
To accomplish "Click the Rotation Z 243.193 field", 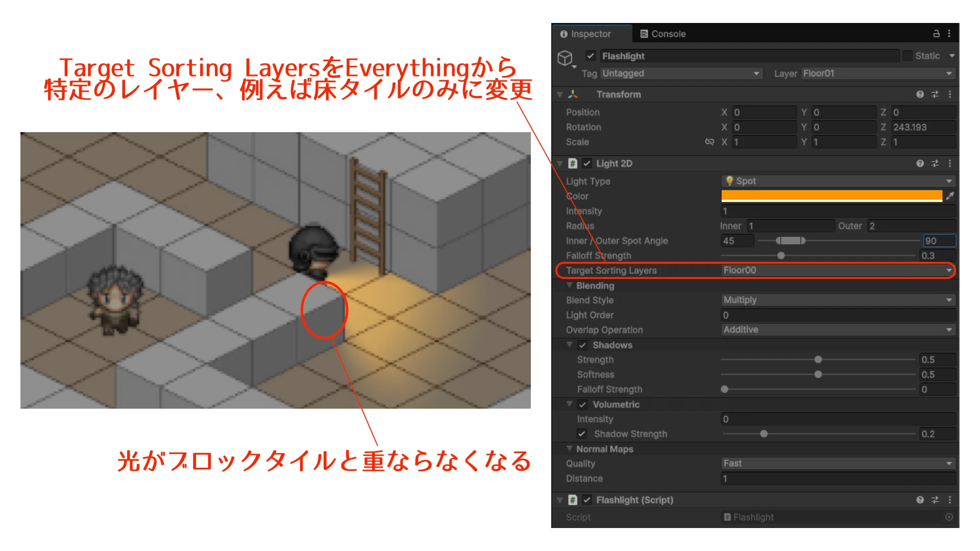I will coord(923,127).
